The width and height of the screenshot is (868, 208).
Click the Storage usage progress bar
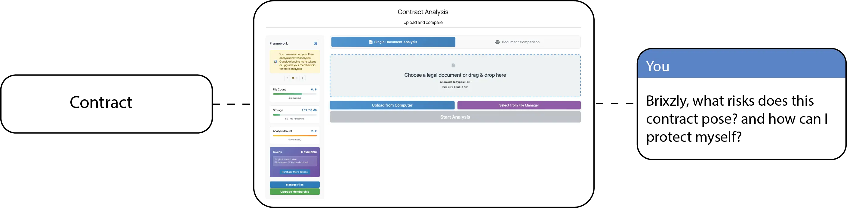[294, 115]
